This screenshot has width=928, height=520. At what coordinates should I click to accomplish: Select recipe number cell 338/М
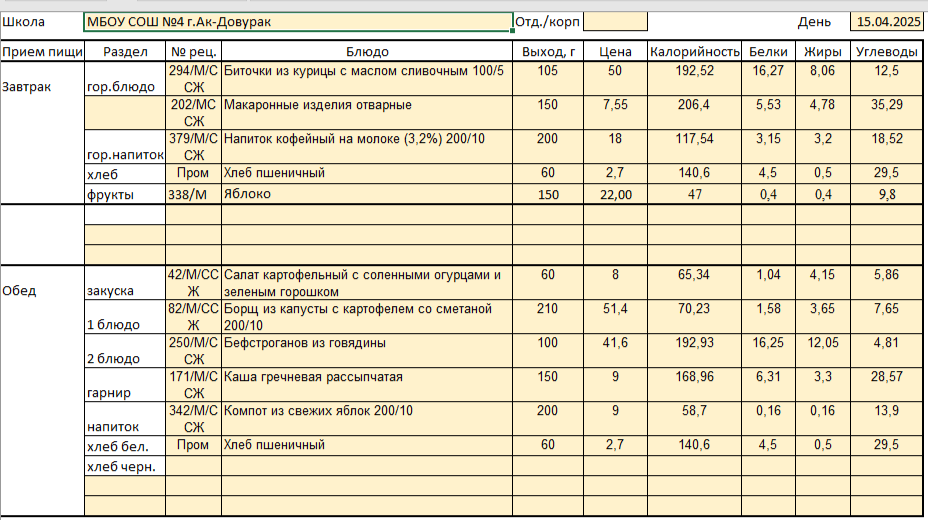193,194
